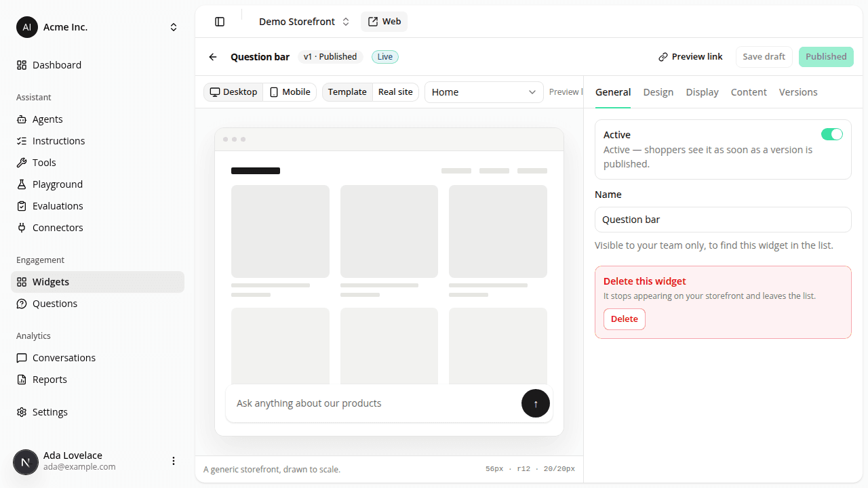Image resolution: width=868 pixels, height=488 pixels.
Task: Click the Connectors plug icon
Action: pyautogui.click(x=22, y=228)
